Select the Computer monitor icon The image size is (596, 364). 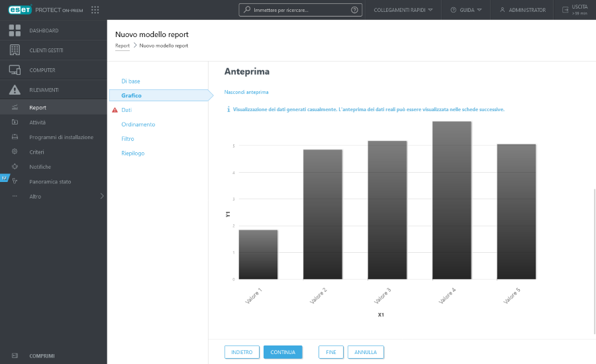[x=15, y=70]
